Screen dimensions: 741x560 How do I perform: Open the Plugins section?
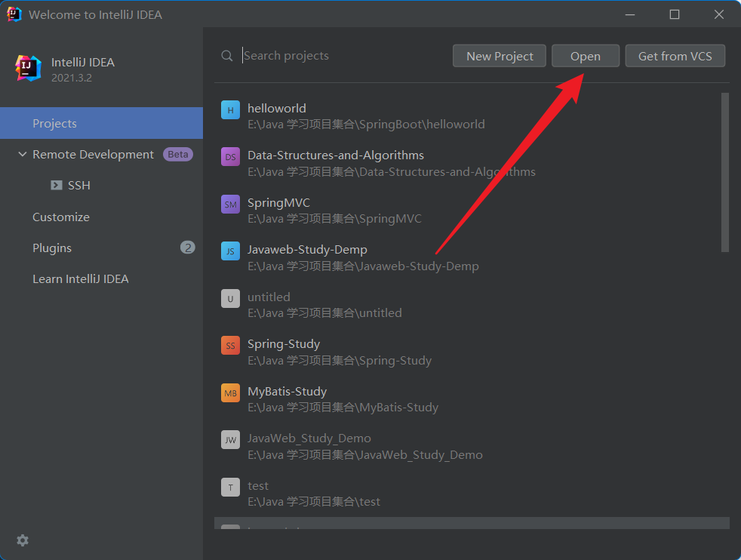[52, 248]
